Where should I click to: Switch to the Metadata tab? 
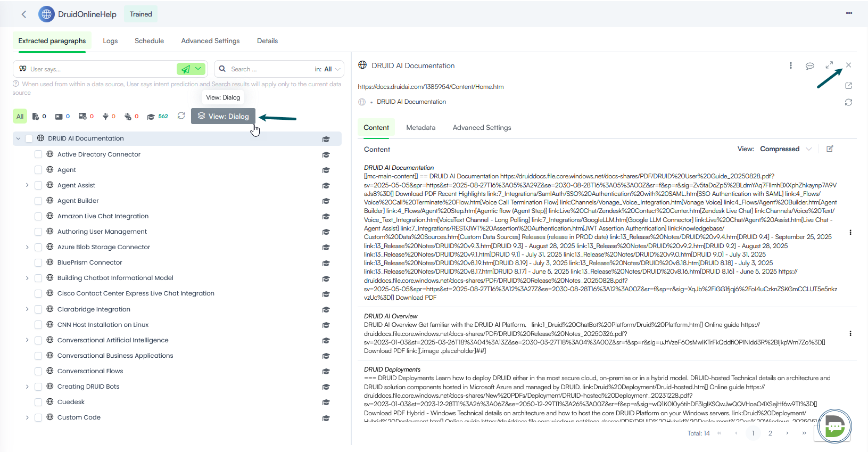pos(421,128)
